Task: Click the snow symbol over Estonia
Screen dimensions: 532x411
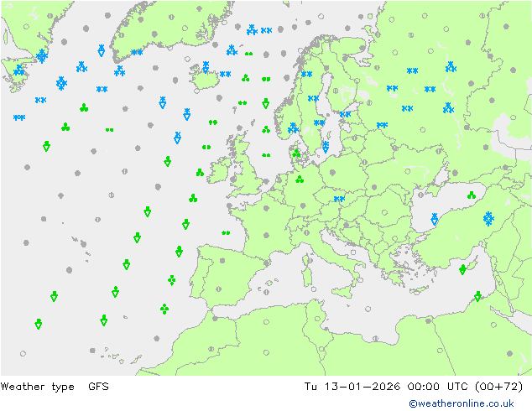Action: [345, 114]
